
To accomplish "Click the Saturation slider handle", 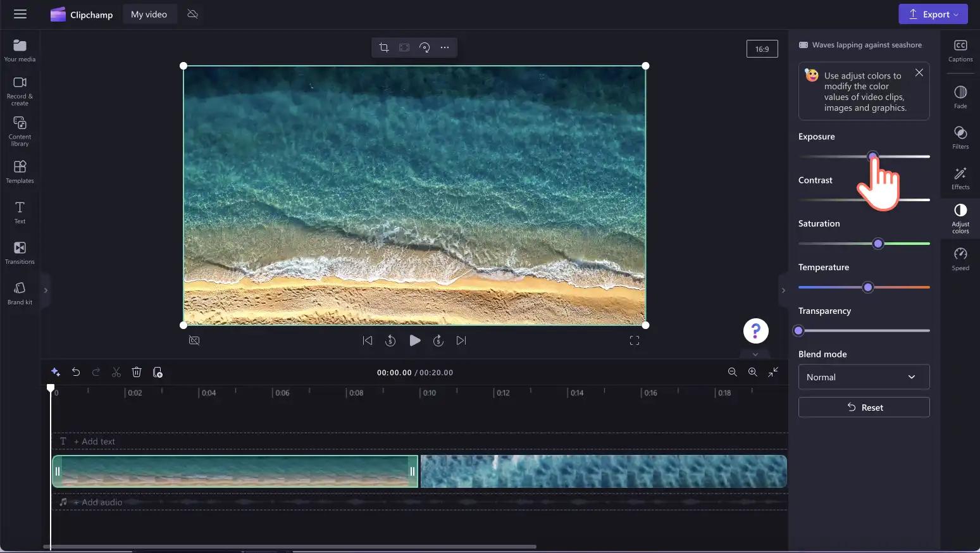I will [x=878, y=244].
